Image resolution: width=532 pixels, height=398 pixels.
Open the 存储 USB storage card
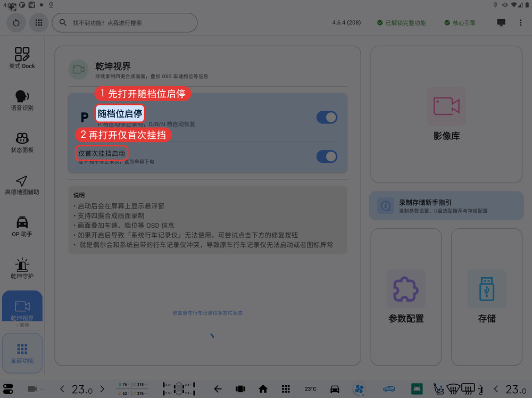pyautogui.click(x=487, y=297)
